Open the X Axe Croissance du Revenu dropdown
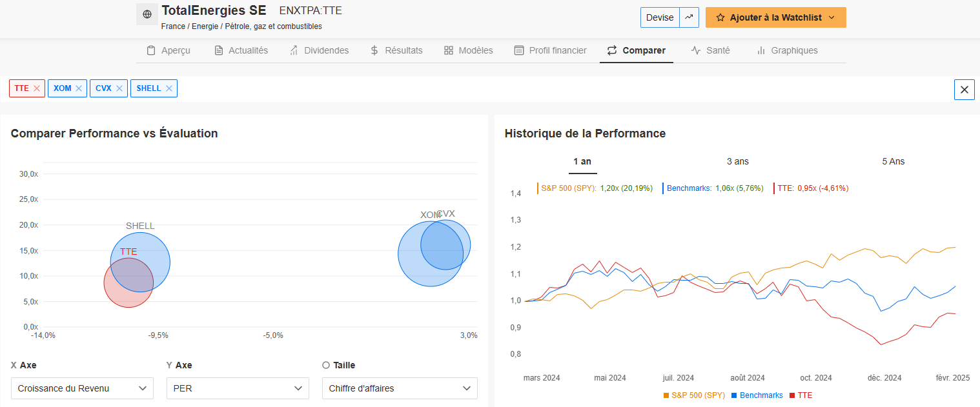Image resolution: width=980 pixels, height=407 pixels. pyautogui.click(x=82, y=388)
